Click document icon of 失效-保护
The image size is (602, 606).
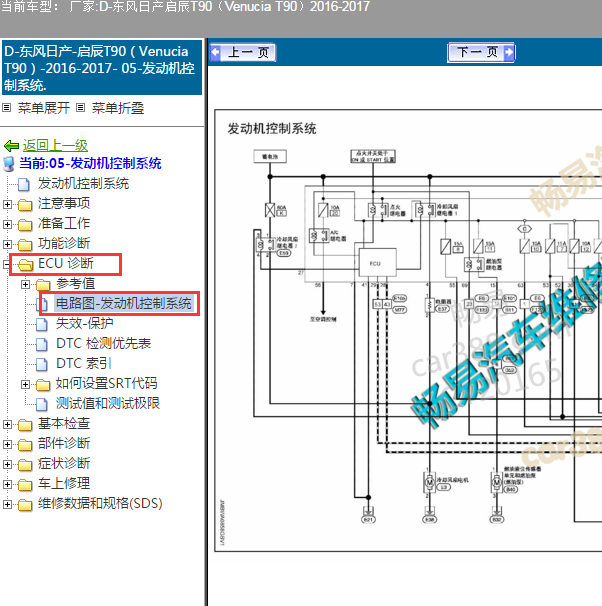(x=42, y=325)
